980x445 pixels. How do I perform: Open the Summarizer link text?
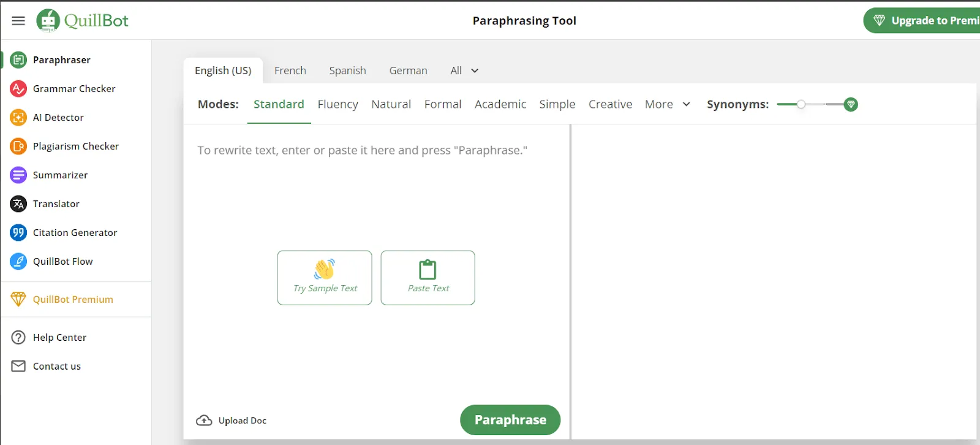point(60,175)
